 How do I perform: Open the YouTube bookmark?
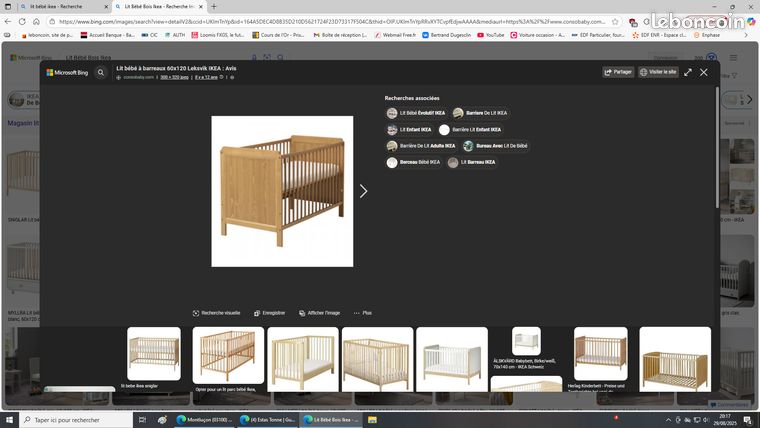point(491,35)
